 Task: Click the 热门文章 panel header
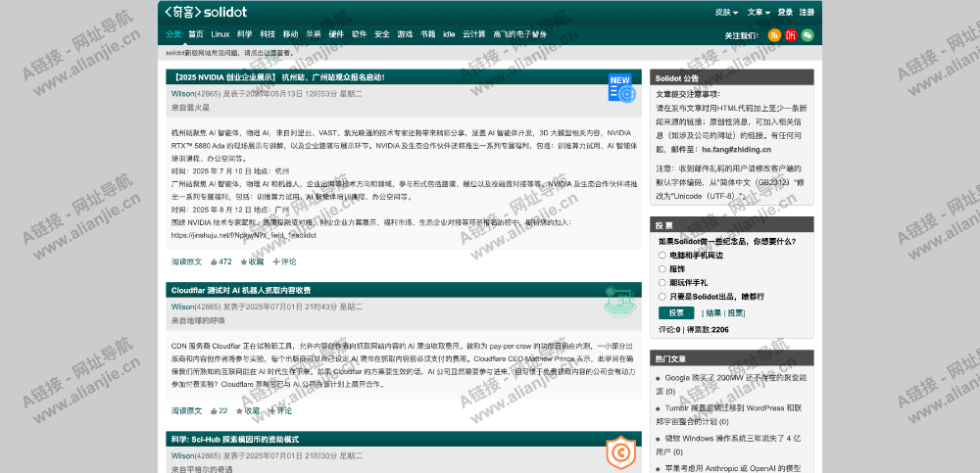click(x=732, y=358)
